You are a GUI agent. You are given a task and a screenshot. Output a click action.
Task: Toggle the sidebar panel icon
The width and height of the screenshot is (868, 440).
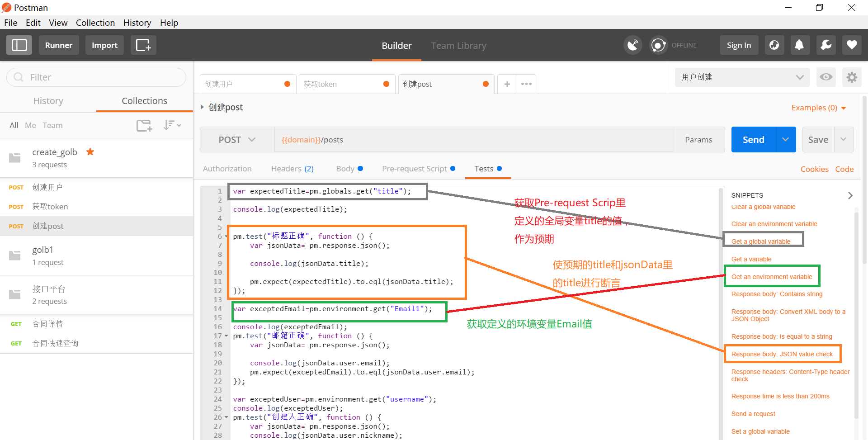19,45
